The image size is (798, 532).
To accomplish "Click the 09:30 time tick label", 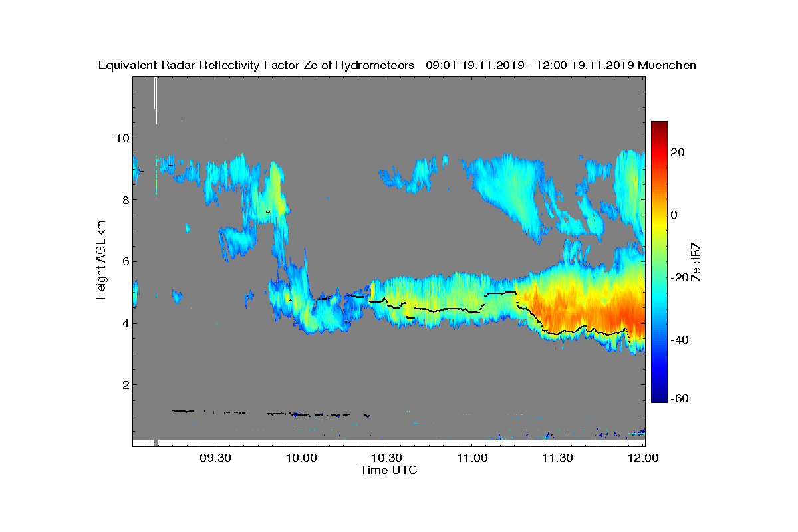I will (x=215, y=458).
